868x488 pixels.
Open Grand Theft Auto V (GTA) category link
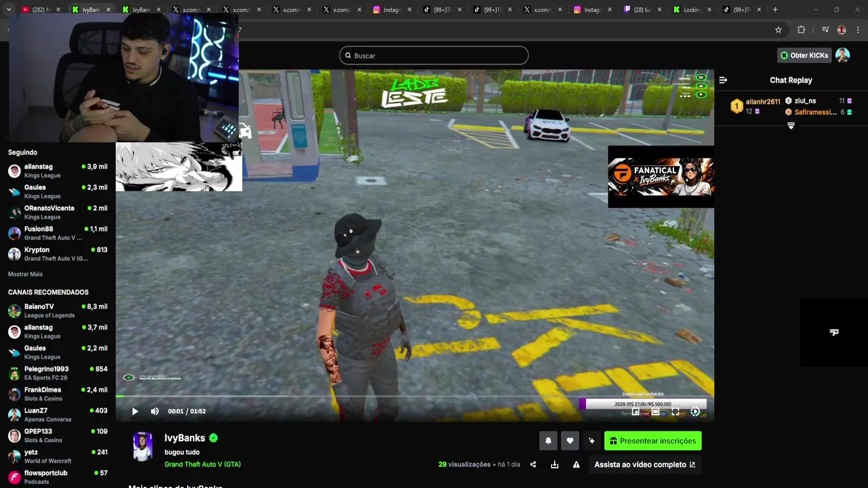click(202, 464)
